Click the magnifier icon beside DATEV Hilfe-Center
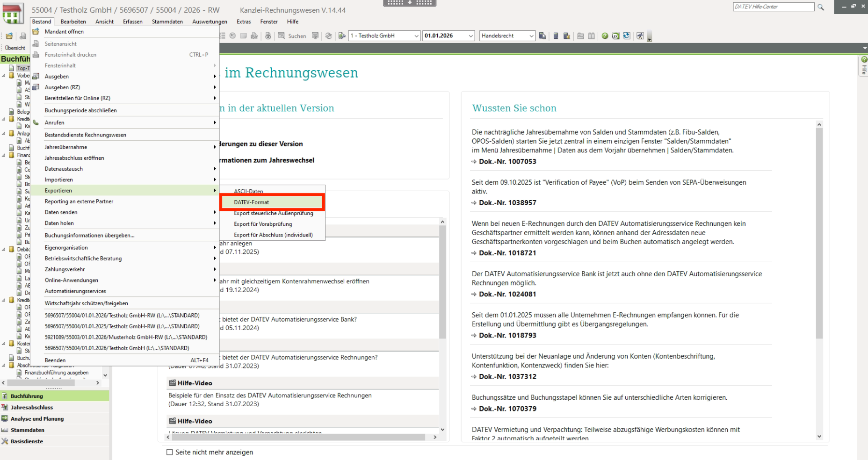Screen dimensions: 868x460 [x=821, y=7]
